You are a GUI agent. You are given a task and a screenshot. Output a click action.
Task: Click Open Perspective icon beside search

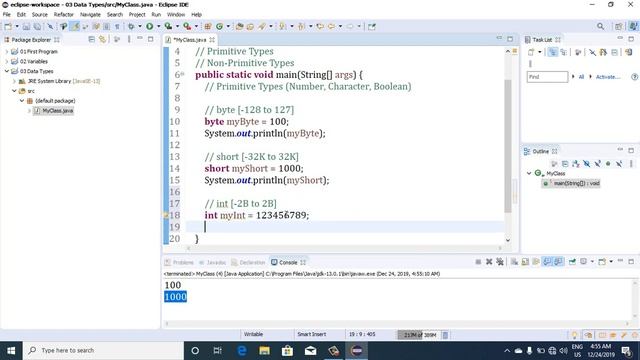coord(619,27)
